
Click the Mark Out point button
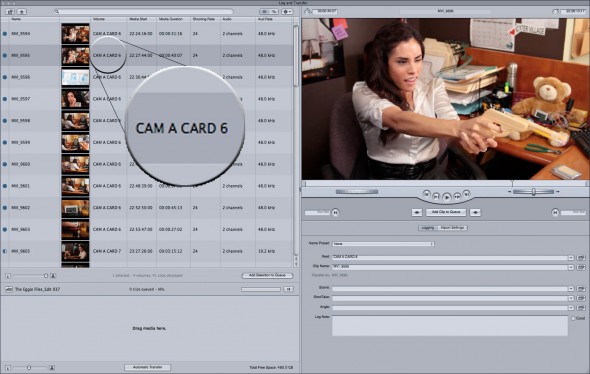point(555,213)
